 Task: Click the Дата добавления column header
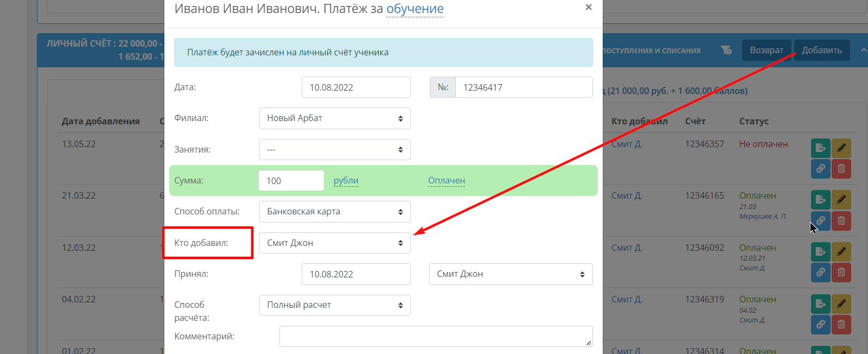101,121
